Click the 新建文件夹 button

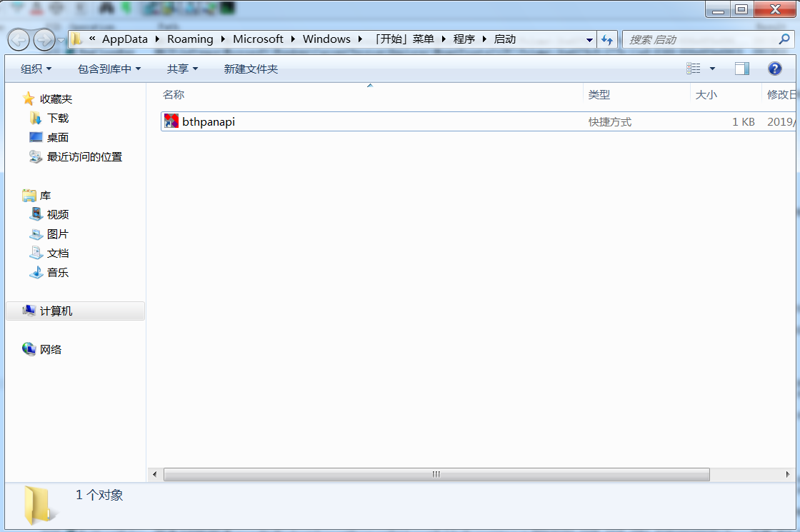(251, 69)
